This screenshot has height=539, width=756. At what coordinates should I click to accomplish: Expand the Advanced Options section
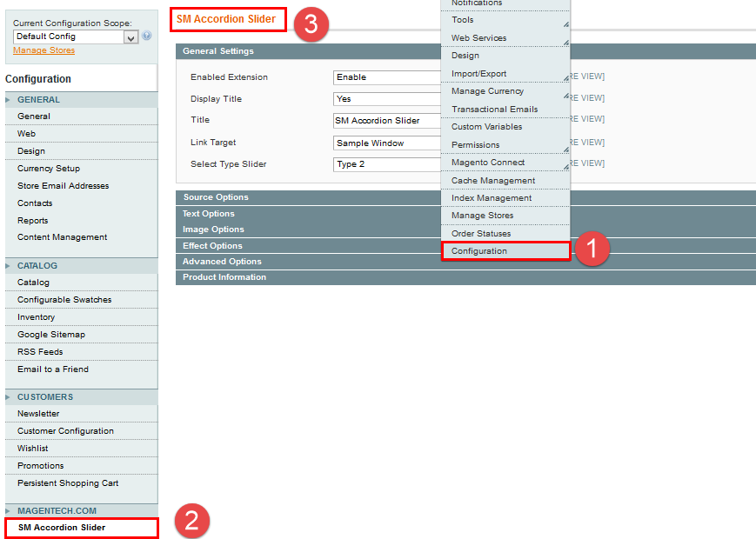(308, 262)
